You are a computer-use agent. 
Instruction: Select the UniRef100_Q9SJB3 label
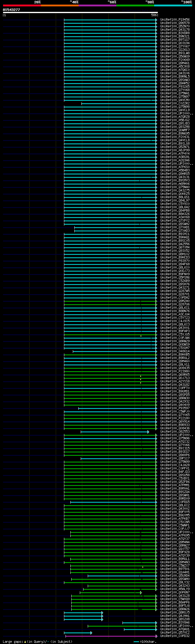[175, 123]
